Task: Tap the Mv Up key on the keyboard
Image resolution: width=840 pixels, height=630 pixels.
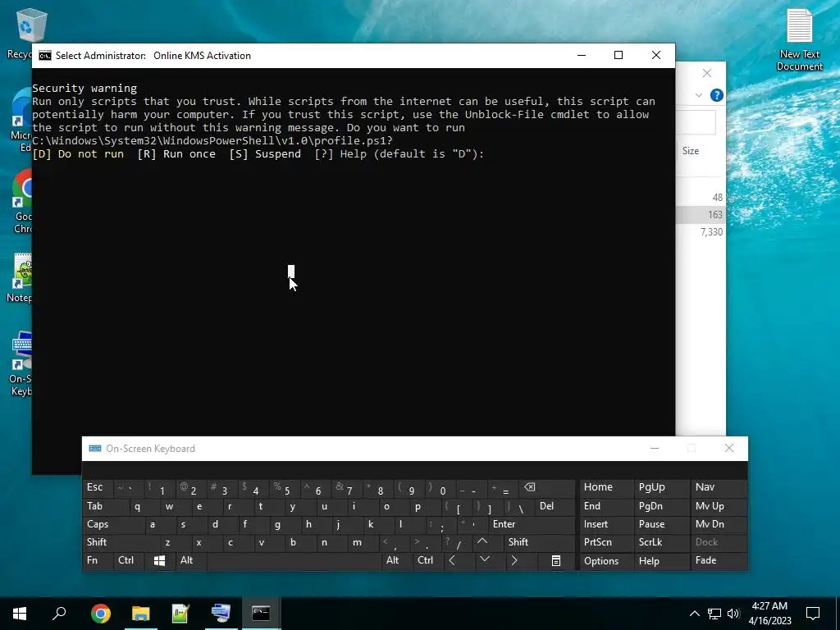Action: click(x=719, y=506)
